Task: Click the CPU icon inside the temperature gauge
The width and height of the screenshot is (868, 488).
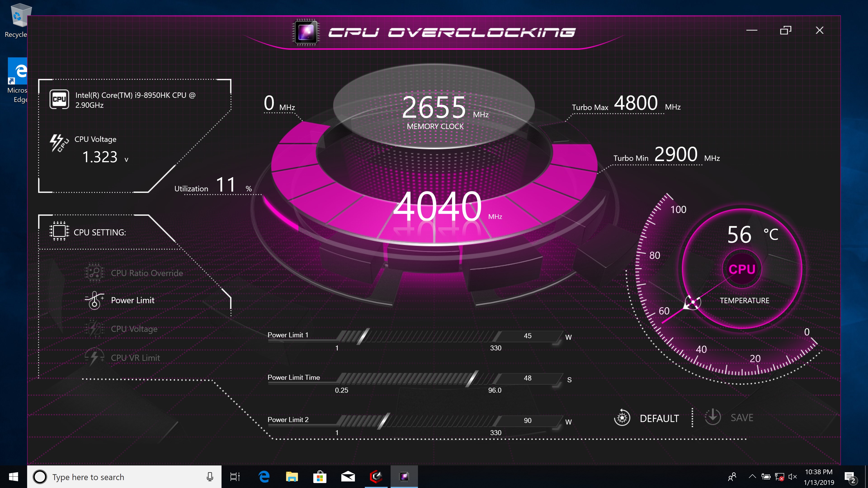Action: (x=742, y=268)
